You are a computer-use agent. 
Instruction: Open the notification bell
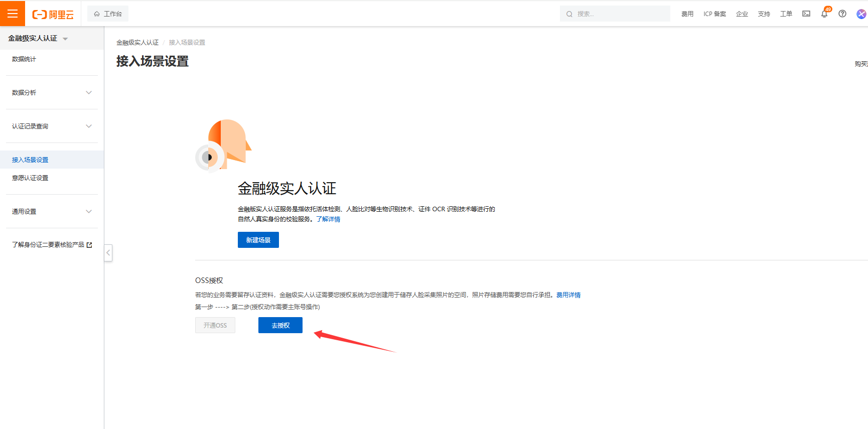[x=824, y=14]
